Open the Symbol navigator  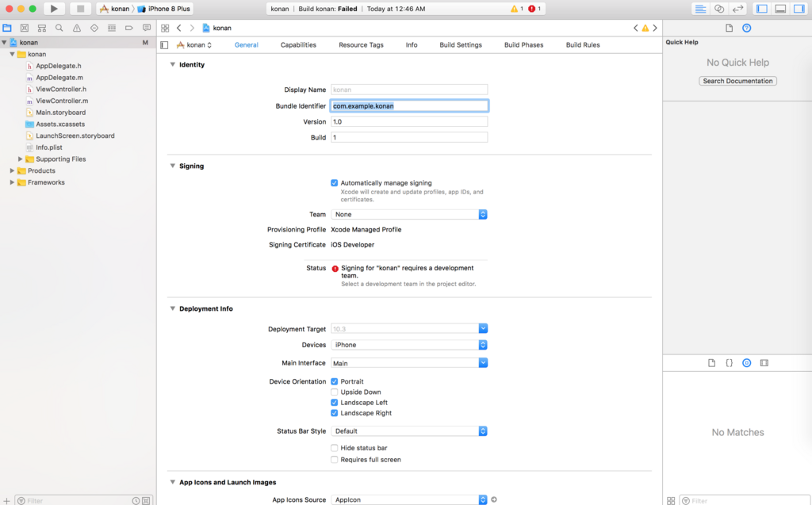tap(42, 28)
